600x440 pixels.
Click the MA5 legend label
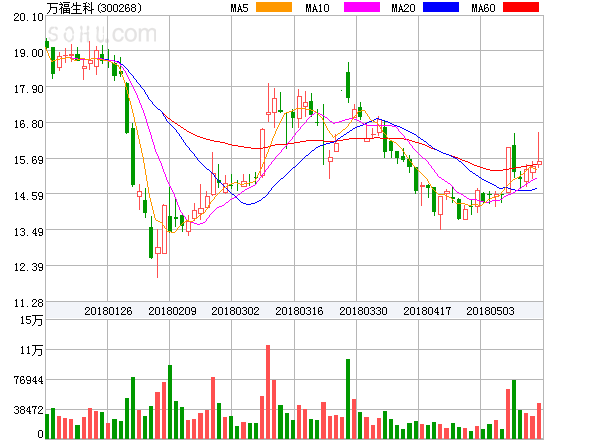pyautogui.click(x=239, y=8)
